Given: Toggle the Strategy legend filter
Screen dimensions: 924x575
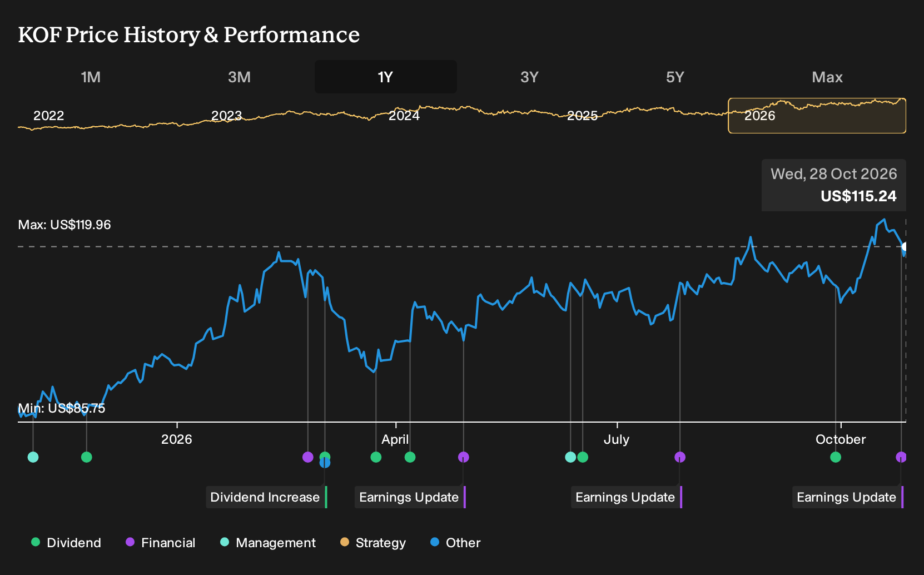Looking at the screenshot, I should click(373, 543).
